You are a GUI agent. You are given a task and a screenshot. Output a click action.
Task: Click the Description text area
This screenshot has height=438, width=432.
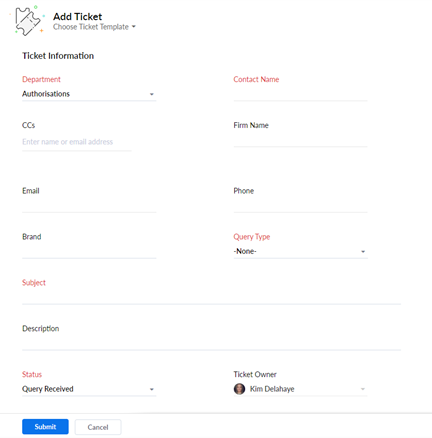(211, 343)
